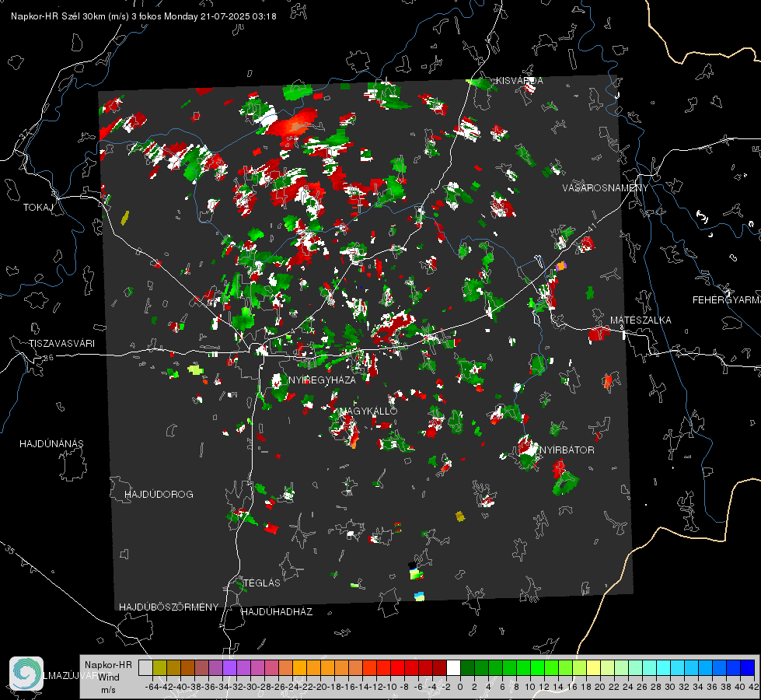Click the 'TISZAVASVÁRI' city label
The height and width of the screenshot is (700, 761).
click(61, 344)
